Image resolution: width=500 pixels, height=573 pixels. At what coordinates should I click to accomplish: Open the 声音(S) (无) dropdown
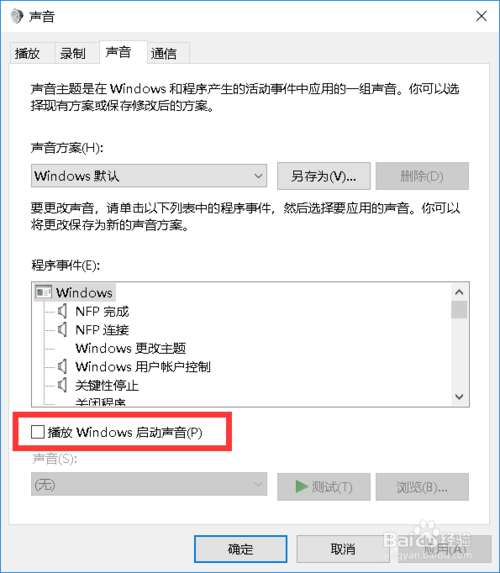[x=149, y=485]
